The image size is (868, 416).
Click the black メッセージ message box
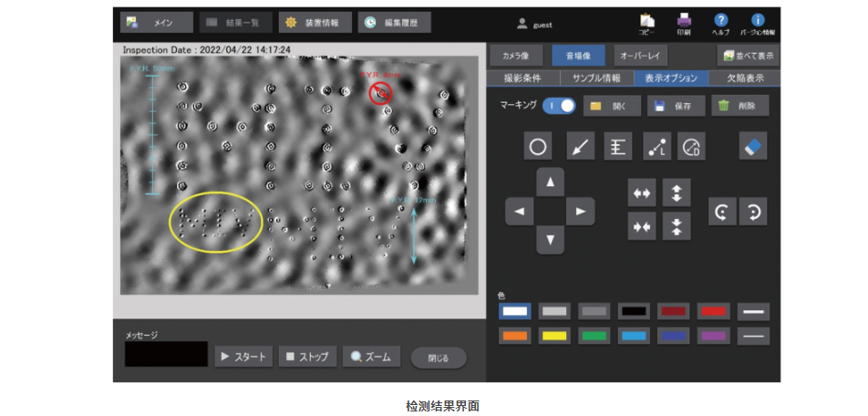pos(166,354)
